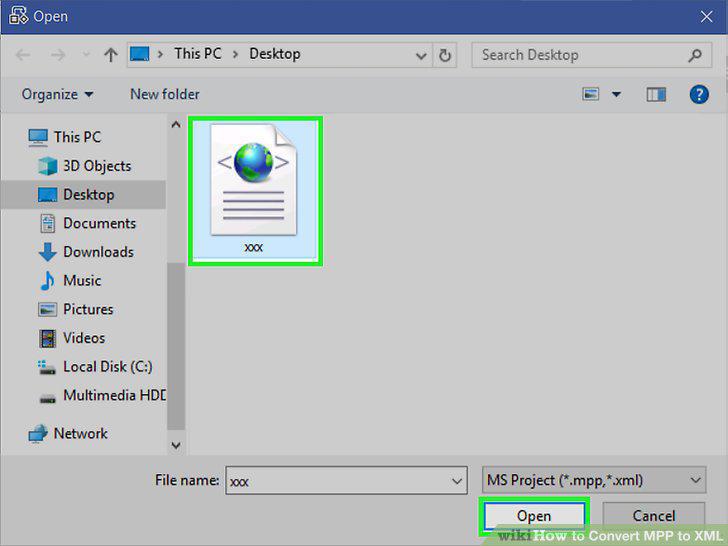The width and height of the screenshot is (728, 546).
Task: Click the navigation pane scrollbar thumb
Action: pos(176,346)
